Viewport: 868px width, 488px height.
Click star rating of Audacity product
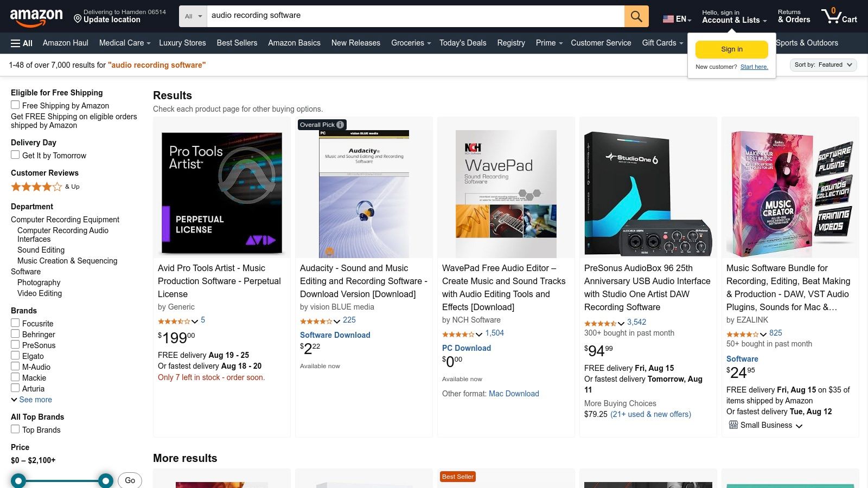(x=320, y=321)
